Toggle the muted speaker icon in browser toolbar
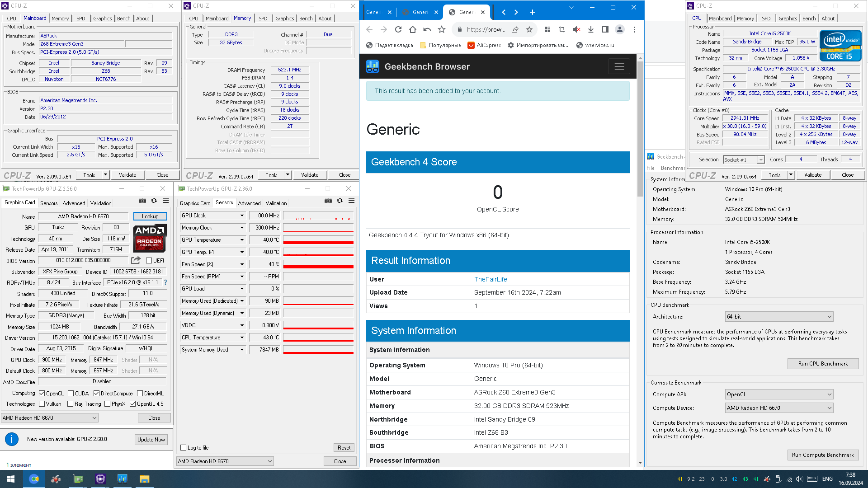 point(576,29)
